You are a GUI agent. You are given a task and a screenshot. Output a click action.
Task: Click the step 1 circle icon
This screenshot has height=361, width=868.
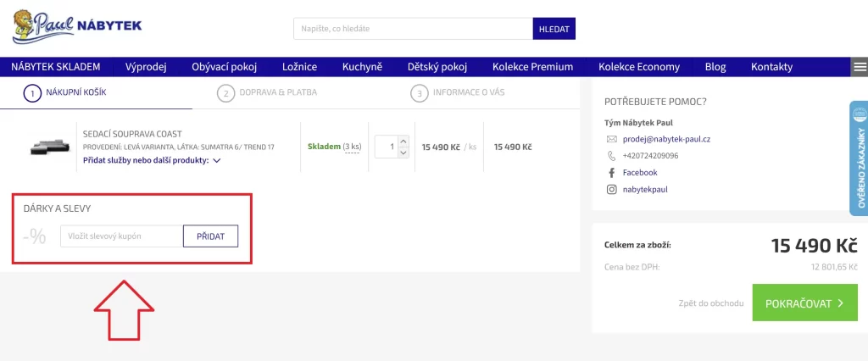33,93
